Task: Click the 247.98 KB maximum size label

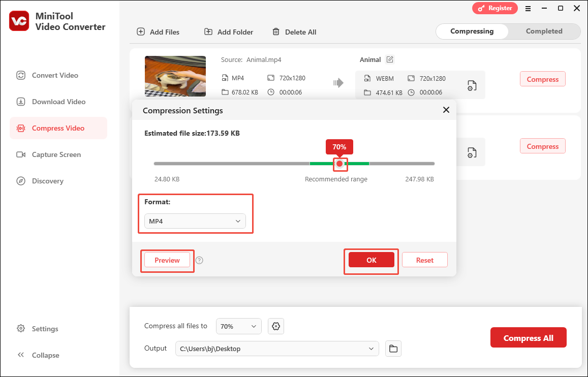Action: pos(420,179)
